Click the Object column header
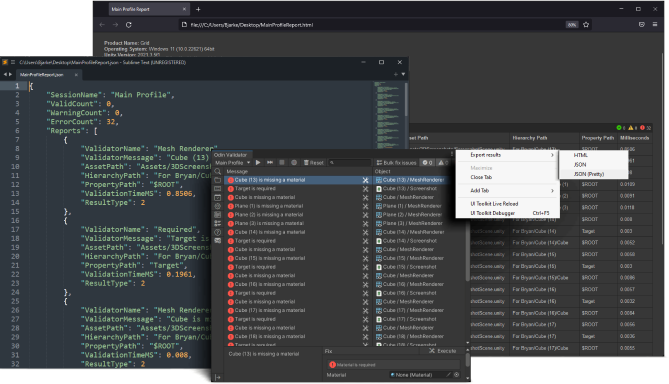The image size is (669, 384). [382, 172]
